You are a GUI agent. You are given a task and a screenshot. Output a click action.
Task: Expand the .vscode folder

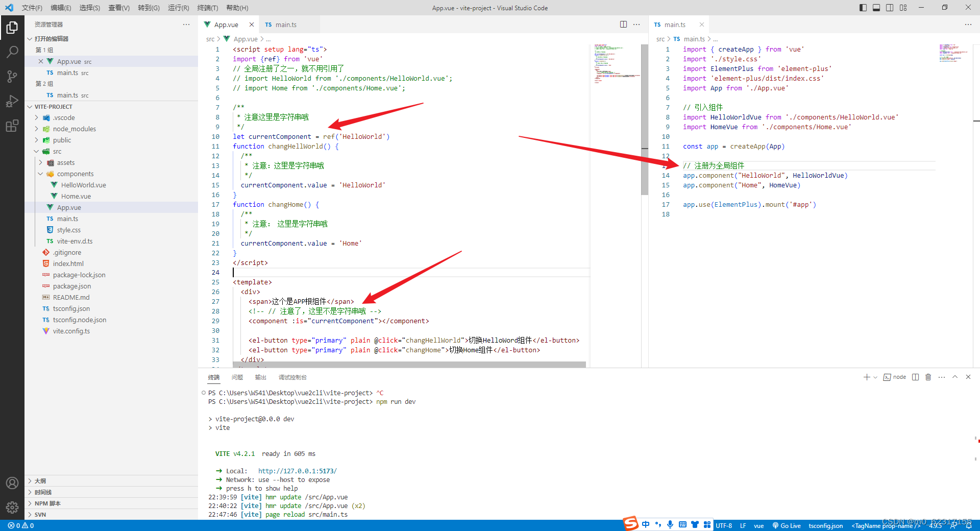pyautogui.click(x=37, y=117)
